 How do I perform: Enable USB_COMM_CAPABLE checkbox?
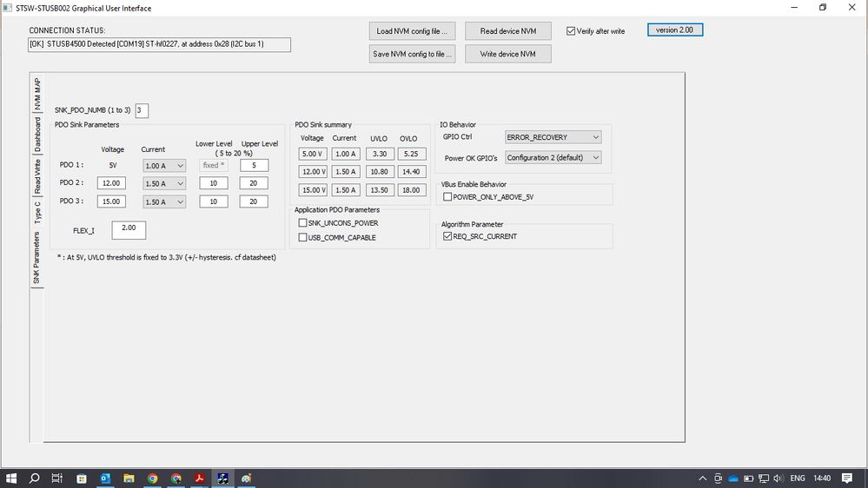click(302, 237)
